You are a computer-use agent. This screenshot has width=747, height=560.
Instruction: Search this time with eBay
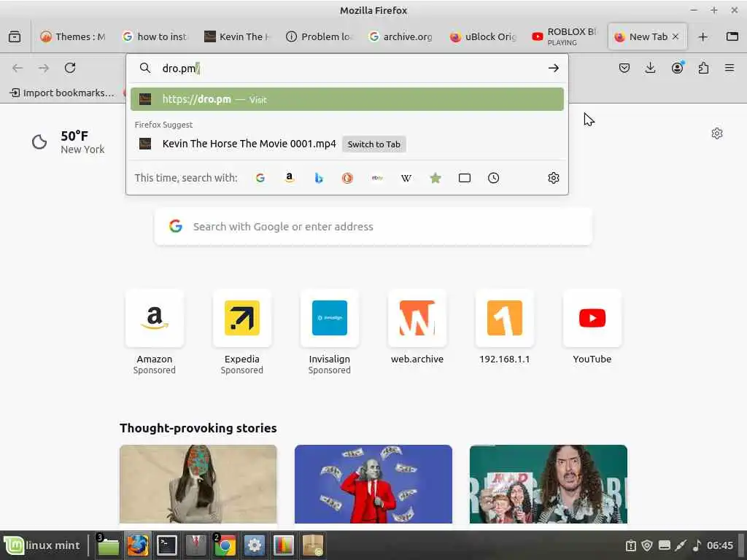tap(377, 178)
